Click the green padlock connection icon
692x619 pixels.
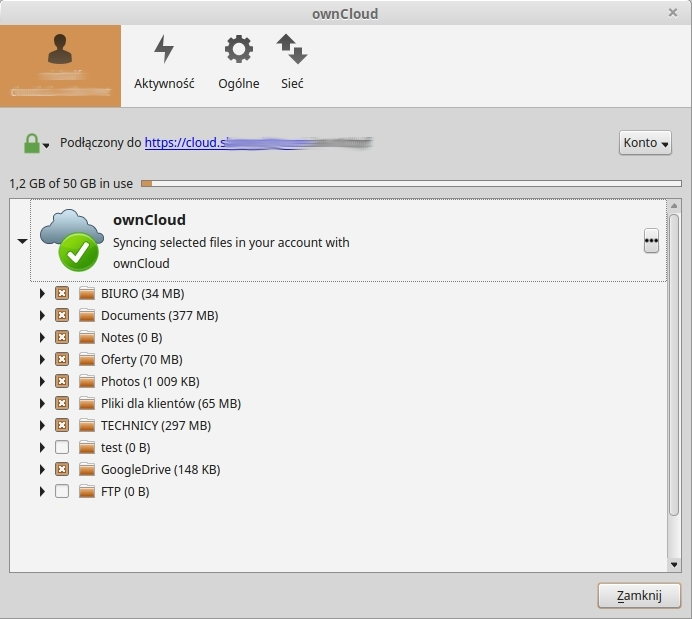click(x=31, y=143)
